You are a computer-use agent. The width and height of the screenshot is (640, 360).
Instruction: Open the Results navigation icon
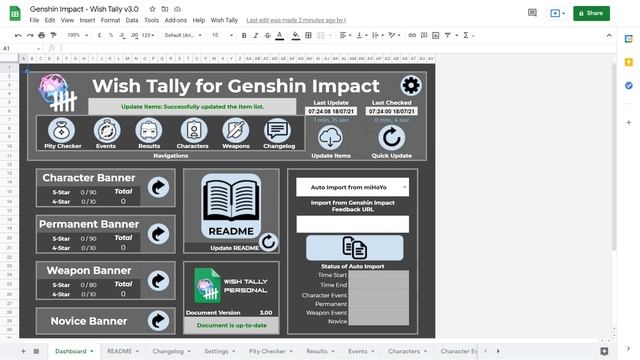(149, 131)
